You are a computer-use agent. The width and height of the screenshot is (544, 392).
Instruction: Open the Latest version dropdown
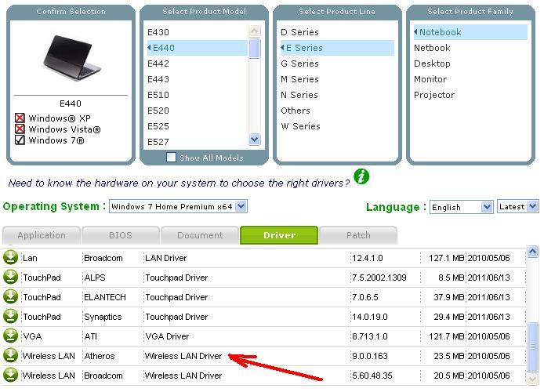[518, 206]
